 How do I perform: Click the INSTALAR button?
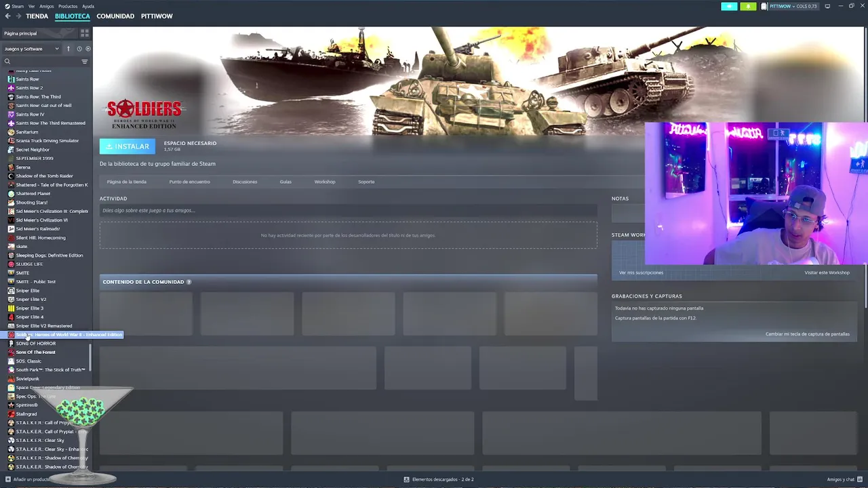(x=127, y=146)
